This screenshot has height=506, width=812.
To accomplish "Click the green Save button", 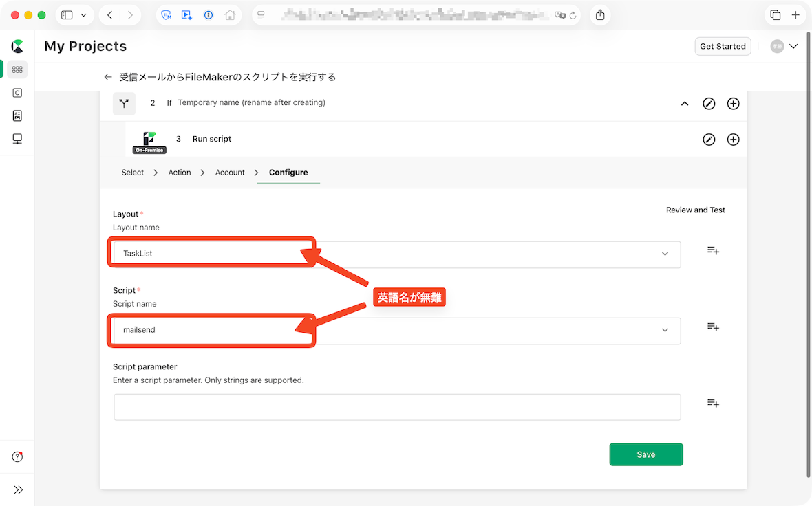I will pos(645,454).
